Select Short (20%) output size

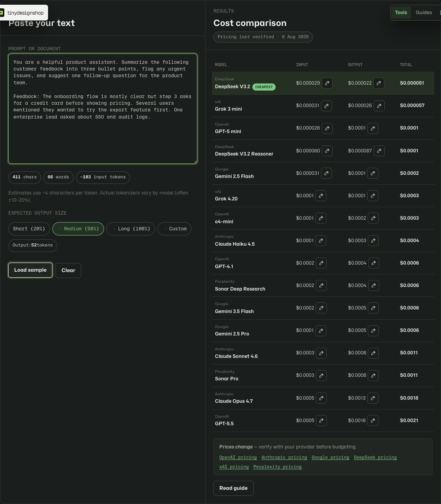[29, 229]
